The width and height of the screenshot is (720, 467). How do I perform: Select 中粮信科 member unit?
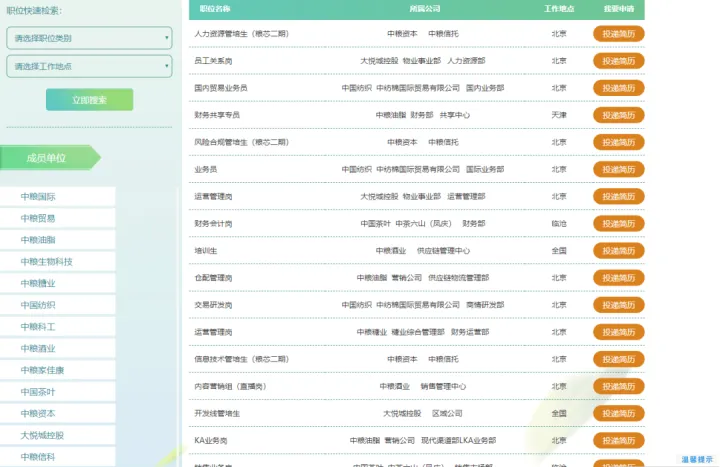pos(57,457)
